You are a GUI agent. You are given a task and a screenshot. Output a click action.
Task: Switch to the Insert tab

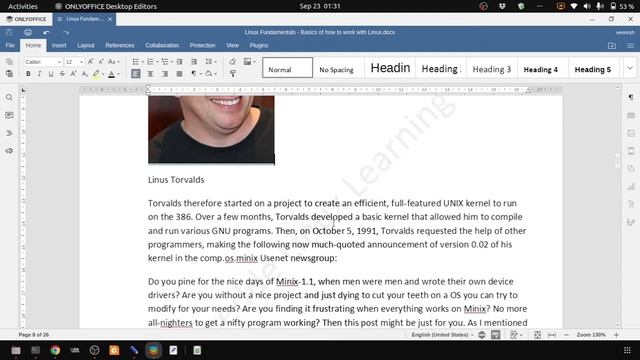(59, 45)
